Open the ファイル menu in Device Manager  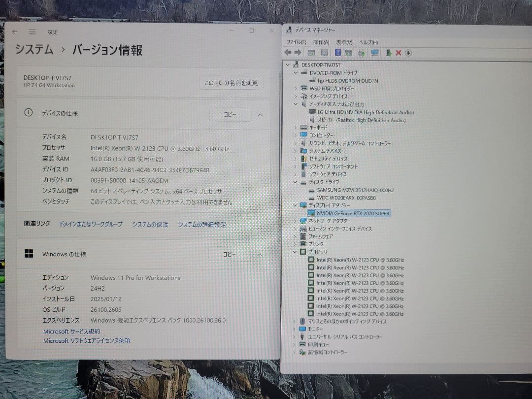click(295, 42)
